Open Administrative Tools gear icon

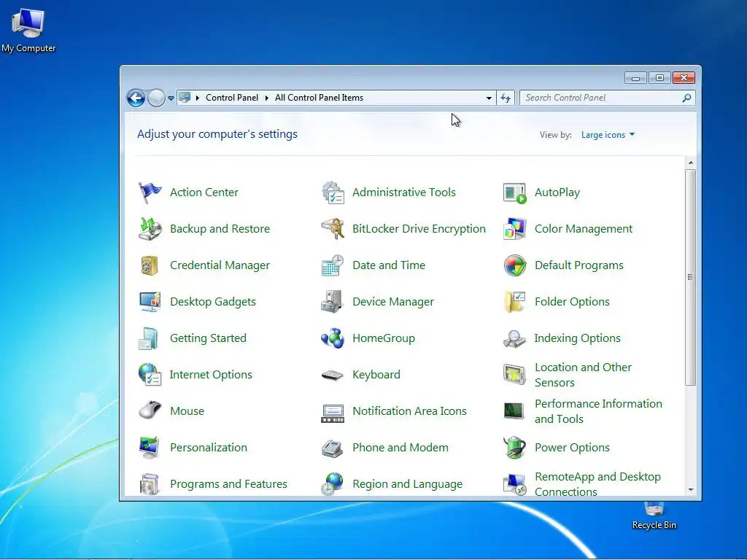pos(333,192)
